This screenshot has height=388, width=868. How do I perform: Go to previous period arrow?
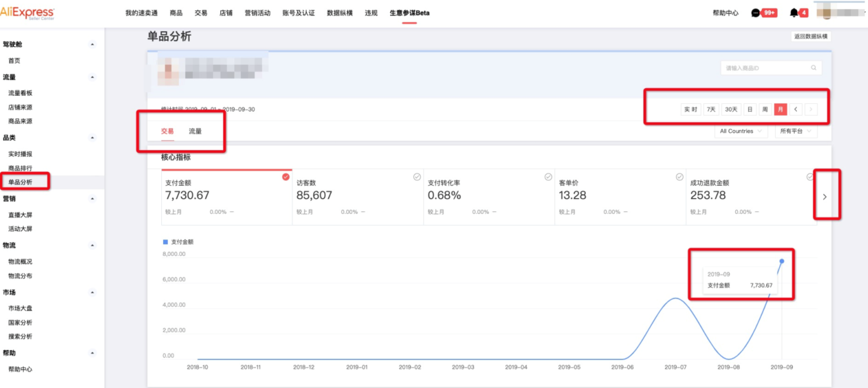click(795, 110)
